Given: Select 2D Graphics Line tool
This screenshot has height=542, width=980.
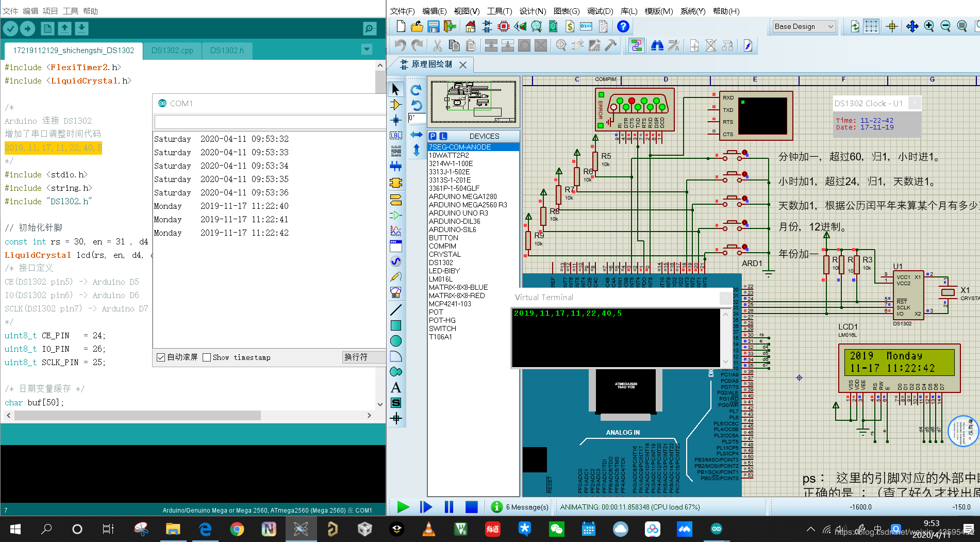Looking at the screenshot, I should coord(396,310).
